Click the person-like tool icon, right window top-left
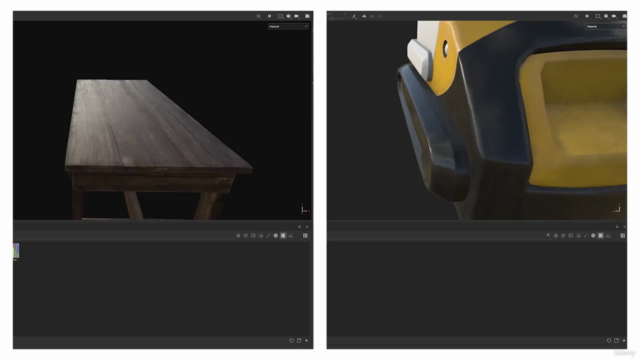Screen dimensions: 640x360 (x=354, y=16)
